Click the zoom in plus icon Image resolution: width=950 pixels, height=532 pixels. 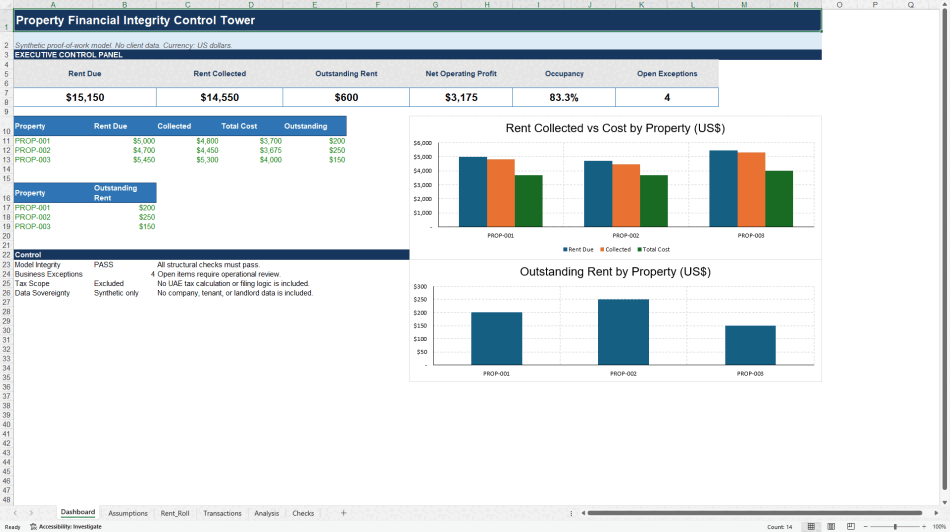(924, 527)
